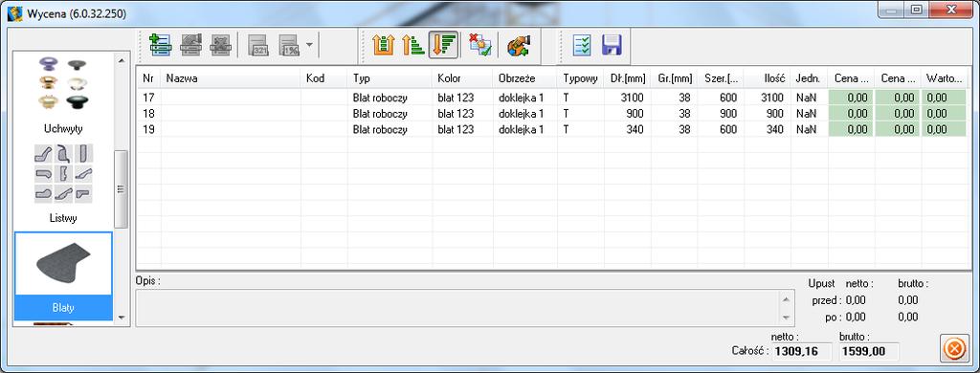
Task: Click the red X with green check icon
Action: pyautogui.click(x=480, y=45)
